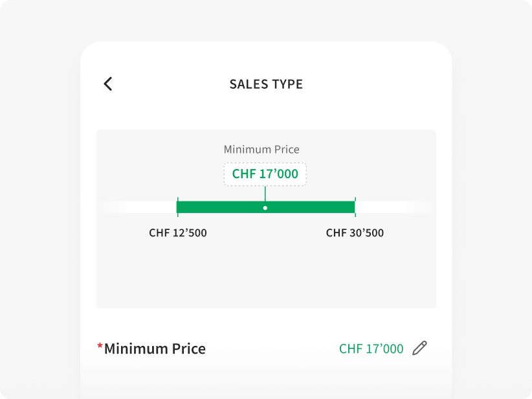Click the SALES TYPE header title
532x399 pixels.
tap(266, 84)
